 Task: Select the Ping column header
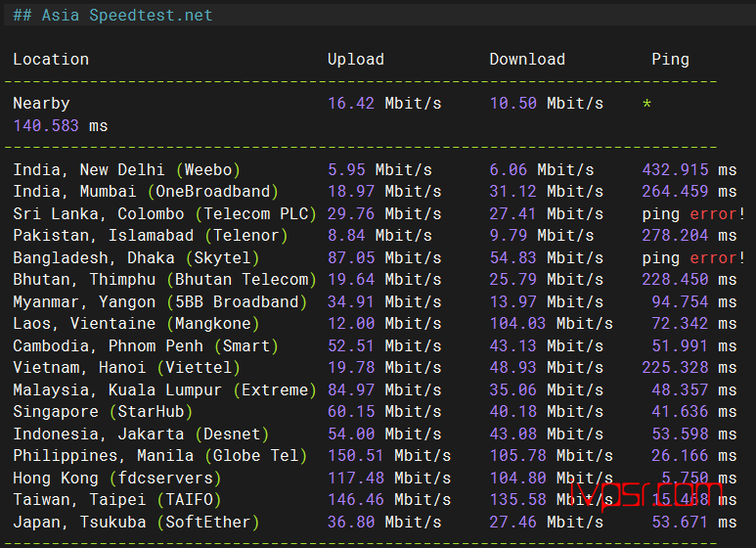671,60
